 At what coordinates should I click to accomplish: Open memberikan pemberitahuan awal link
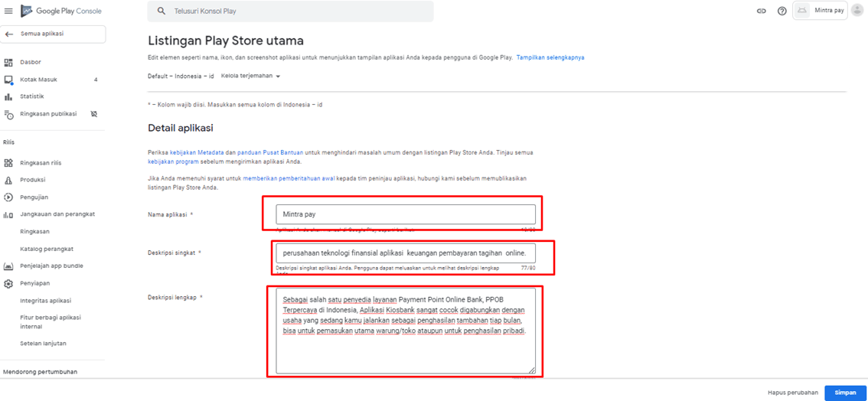[x=289, y=179]
